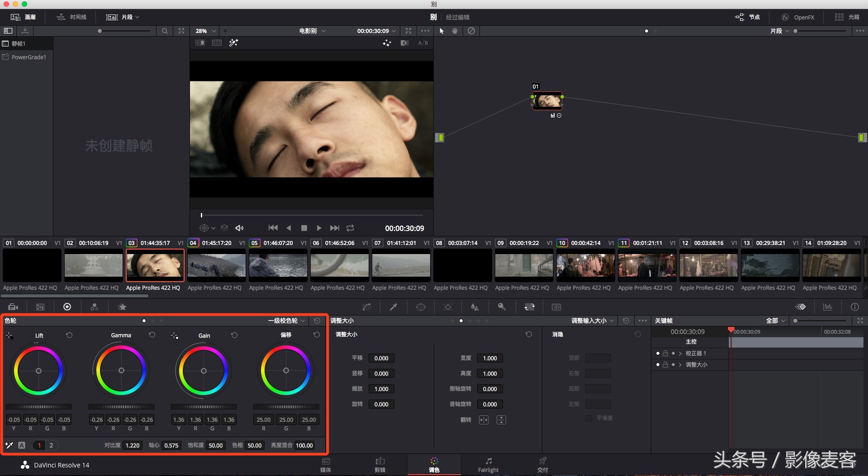Select clip 04 thumbnail in timeline
The width and height of the screenshot is (868, 476).
(x=216, y=265)
